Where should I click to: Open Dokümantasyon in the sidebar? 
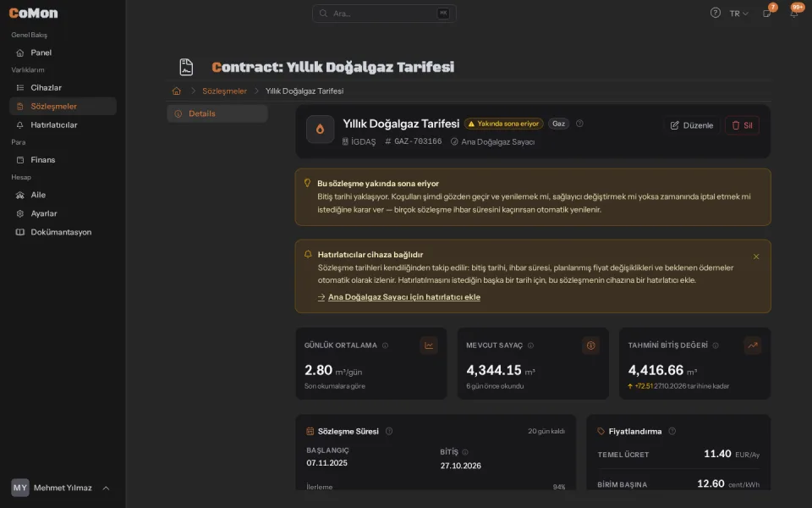pos(63,232)
